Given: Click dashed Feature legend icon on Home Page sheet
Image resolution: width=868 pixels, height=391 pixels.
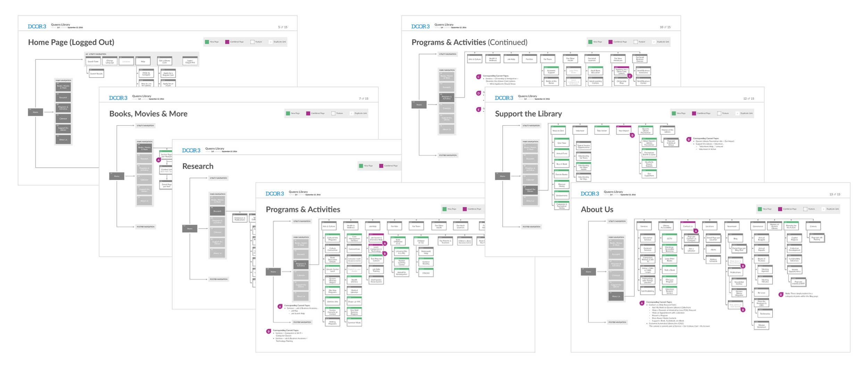Looking at the screenshot, I should 252,42.
